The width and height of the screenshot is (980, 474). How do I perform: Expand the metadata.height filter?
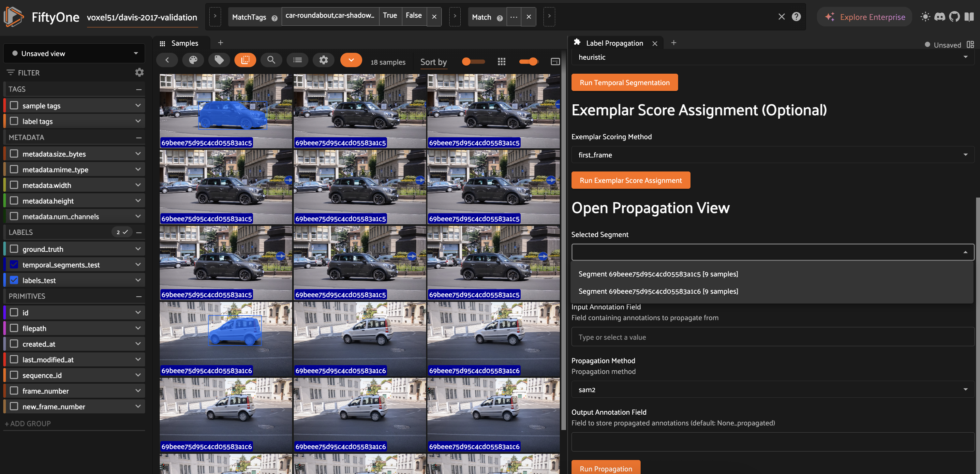(x=138, y=200)
